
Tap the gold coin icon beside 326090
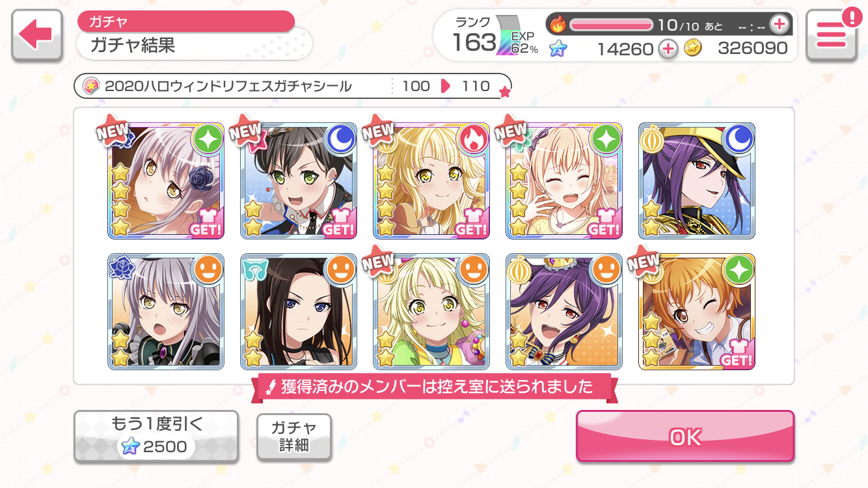pos(693,48)
